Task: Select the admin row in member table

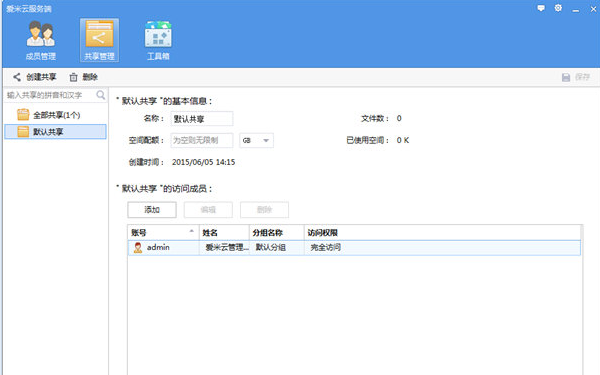Action: 354,248
